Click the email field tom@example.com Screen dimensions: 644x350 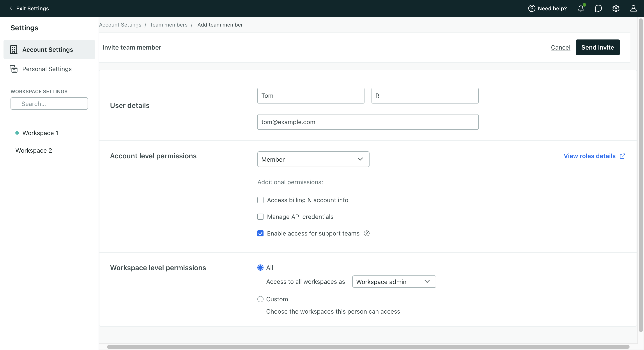[368, 122]
